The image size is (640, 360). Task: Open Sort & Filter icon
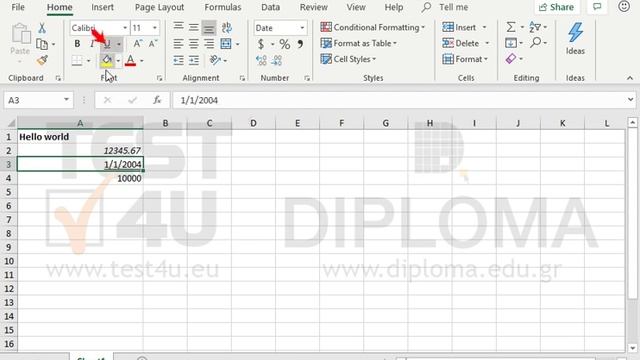click(535, 27)
